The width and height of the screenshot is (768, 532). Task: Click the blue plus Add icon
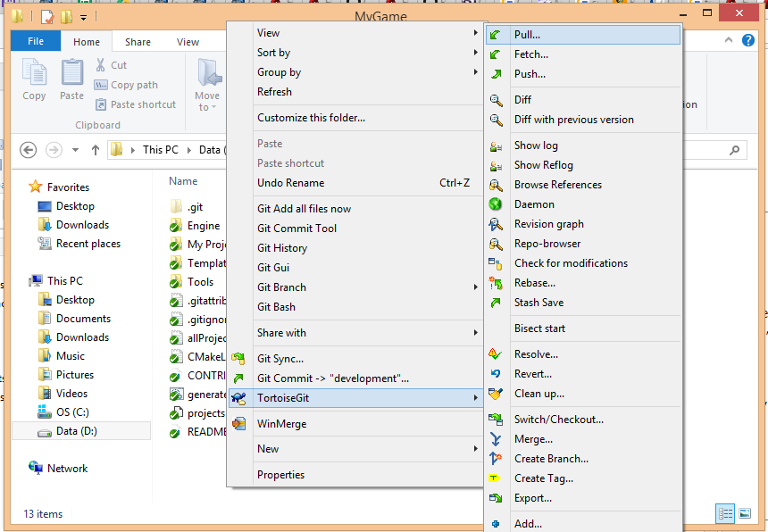coord(496,524)
